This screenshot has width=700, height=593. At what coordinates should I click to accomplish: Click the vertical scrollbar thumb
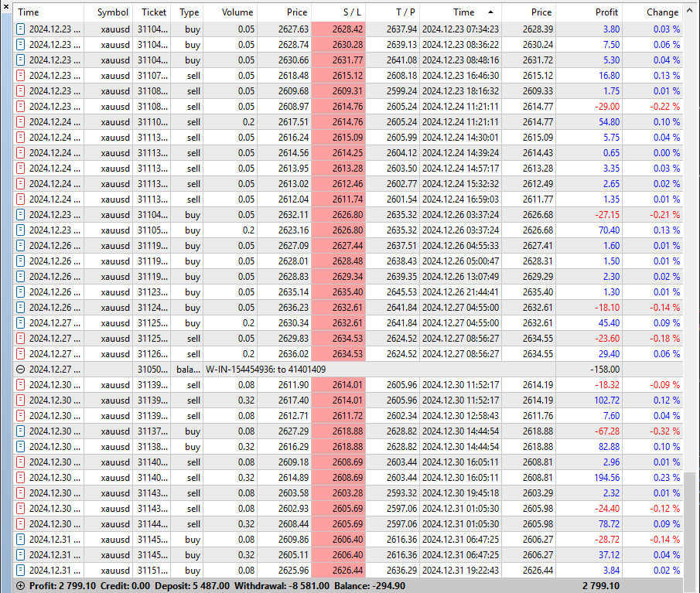[x=691, y=526]
